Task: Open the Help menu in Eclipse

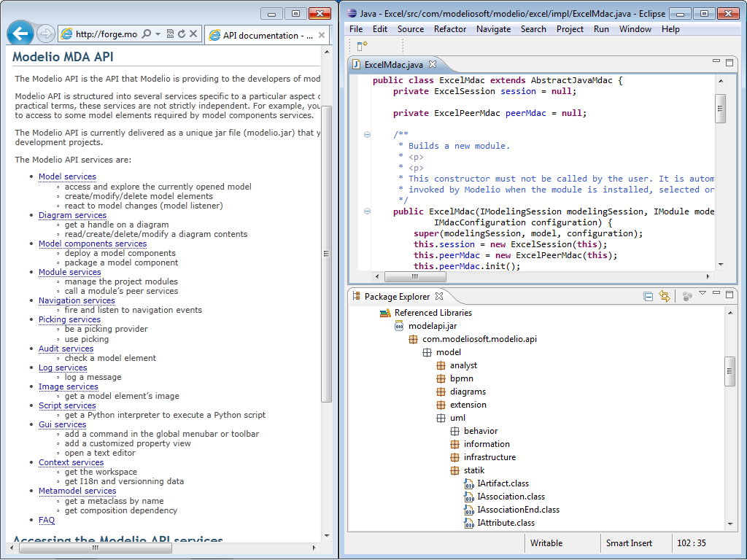Action: click(x=670, y=29)
